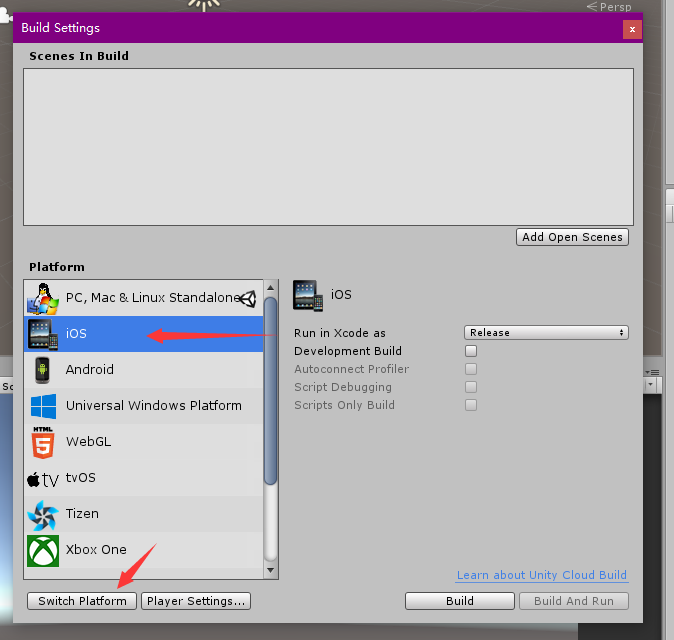Choose the Universal Windows Platform logo icon

(x=43, y=406)
